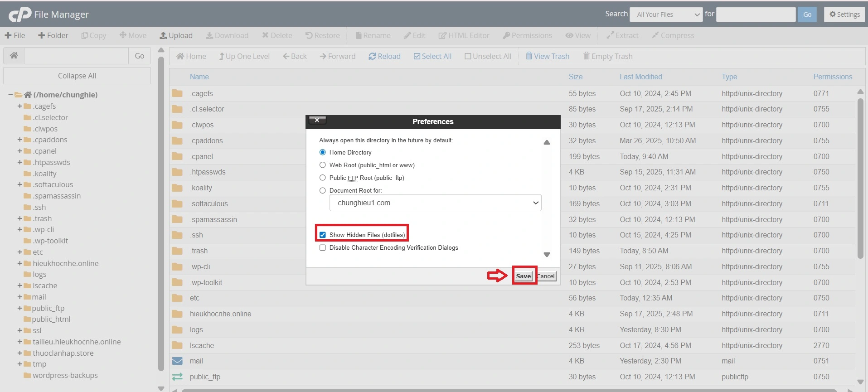This screenshot has width=868, height=392.
Task: Click the Up One Level icon
Action: (x=222, y=56)
